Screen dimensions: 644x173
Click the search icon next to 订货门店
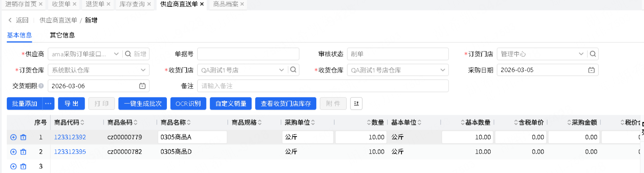pyautogui.click(x=593, y=54)
